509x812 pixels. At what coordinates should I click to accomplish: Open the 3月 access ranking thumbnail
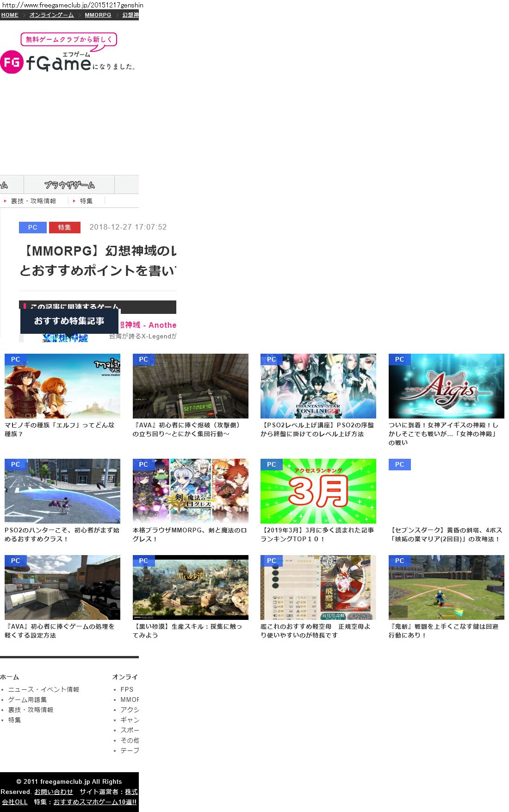pos(318,491)
